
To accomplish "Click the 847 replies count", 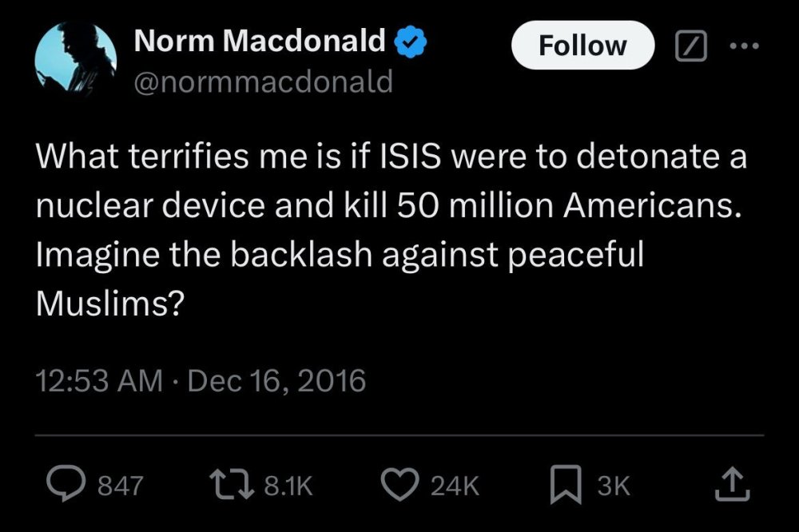I will [x=120, y=485].
